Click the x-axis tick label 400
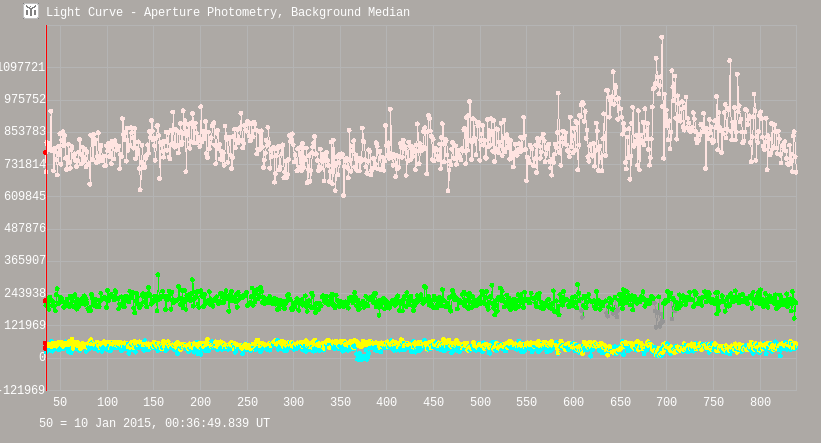 point(387,402)
